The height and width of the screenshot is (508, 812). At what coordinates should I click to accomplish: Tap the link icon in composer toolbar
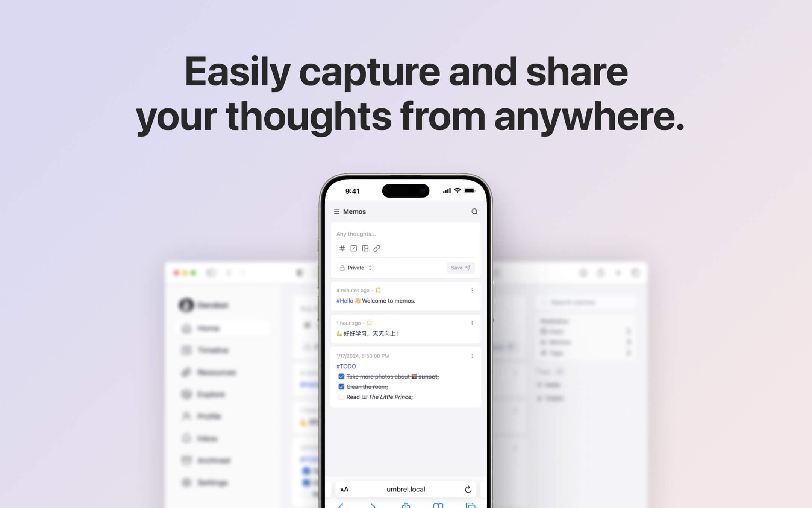377,248
